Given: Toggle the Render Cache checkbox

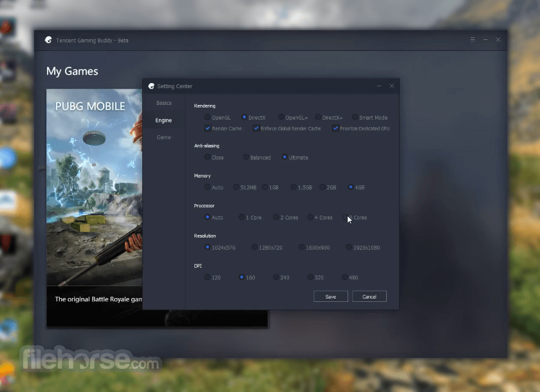Looking at the screenshot, I should (208, 128).
